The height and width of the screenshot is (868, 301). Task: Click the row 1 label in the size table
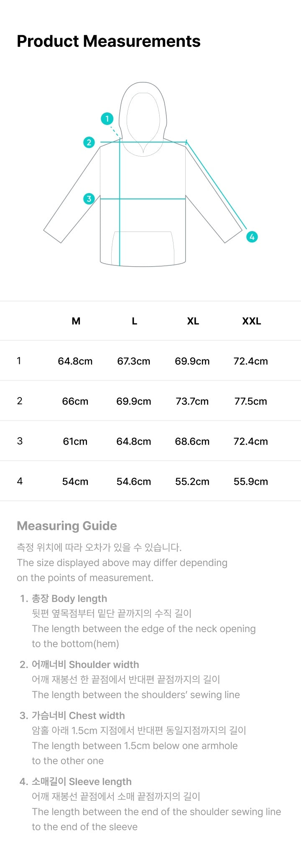pyautogui.click(x=19, y=361)
